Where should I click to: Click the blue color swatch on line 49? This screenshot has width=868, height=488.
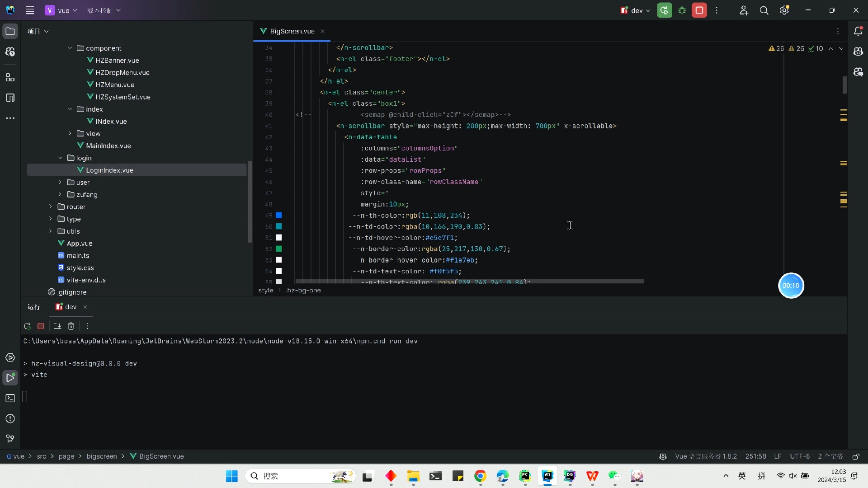pyautogui.click(x=278, y=215)
